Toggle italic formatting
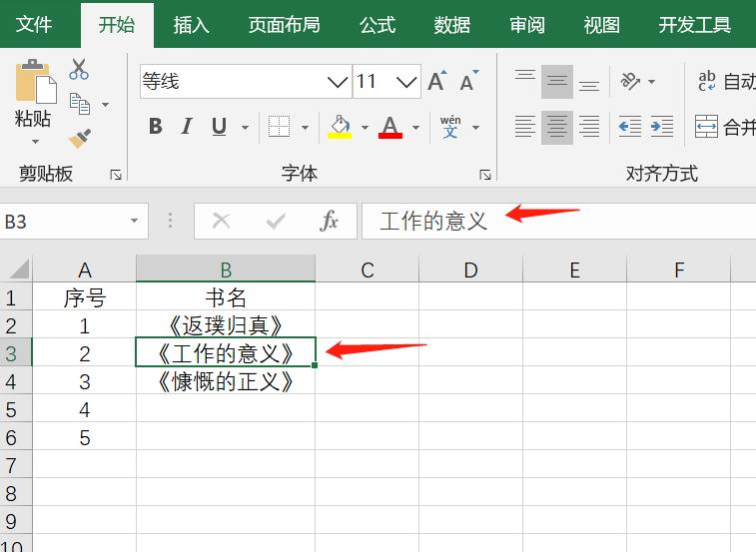The width and height of the screenshot is (756, 552). [x=187, y=127]
